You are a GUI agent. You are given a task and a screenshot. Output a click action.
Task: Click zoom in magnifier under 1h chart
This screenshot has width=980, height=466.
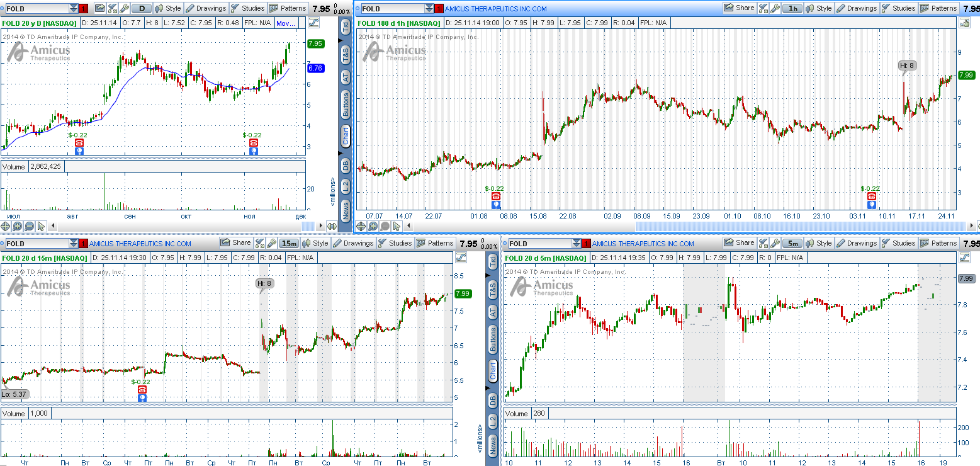[x=373, y=226]
